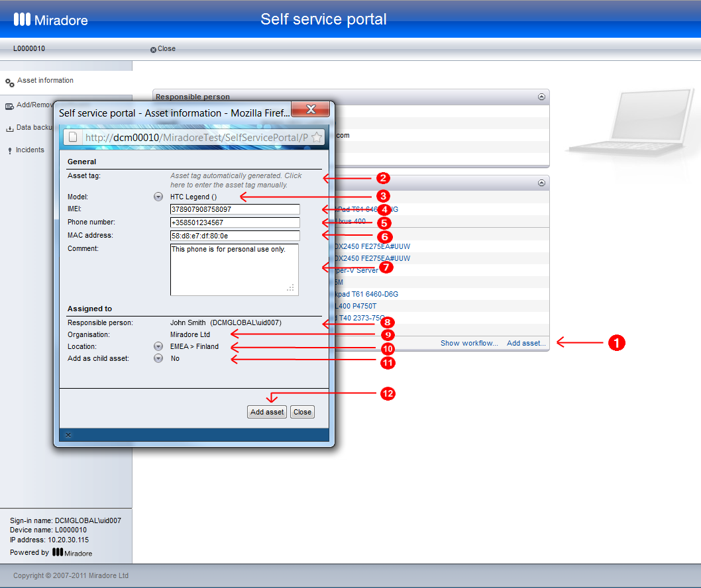This screenshot has width=701, height=588.
Task: Click the Add asset button in dialog
Action: tap(267, 412)
